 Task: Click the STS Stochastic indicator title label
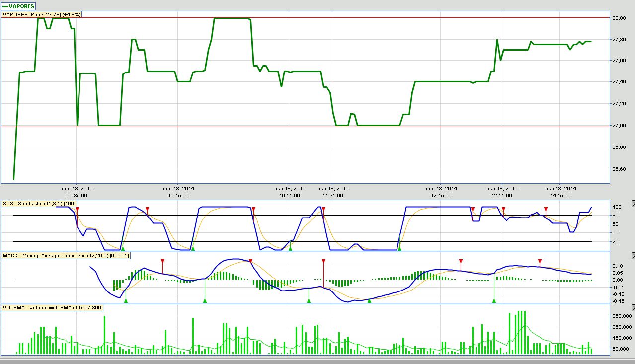(x=38, y=204)
